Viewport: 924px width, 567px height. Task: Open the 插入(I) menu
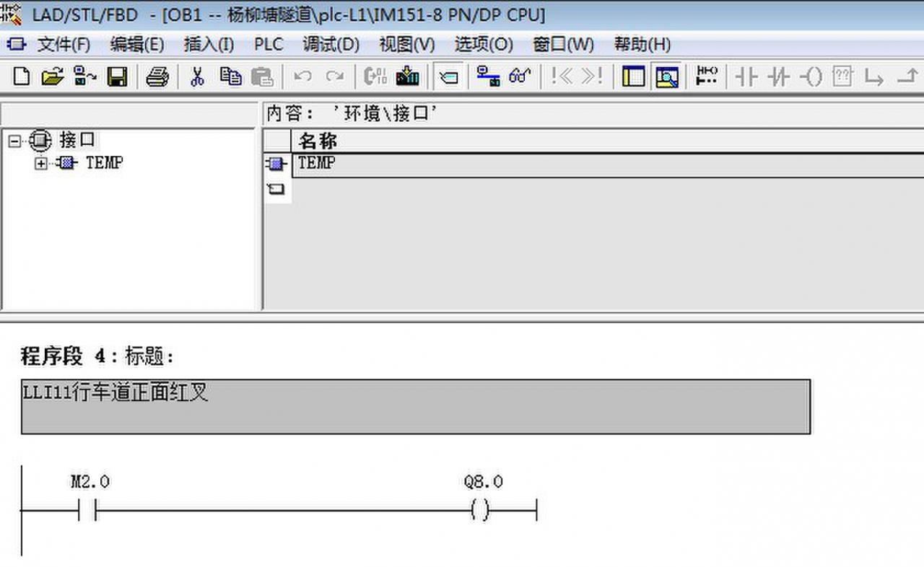tap(209, 45)
